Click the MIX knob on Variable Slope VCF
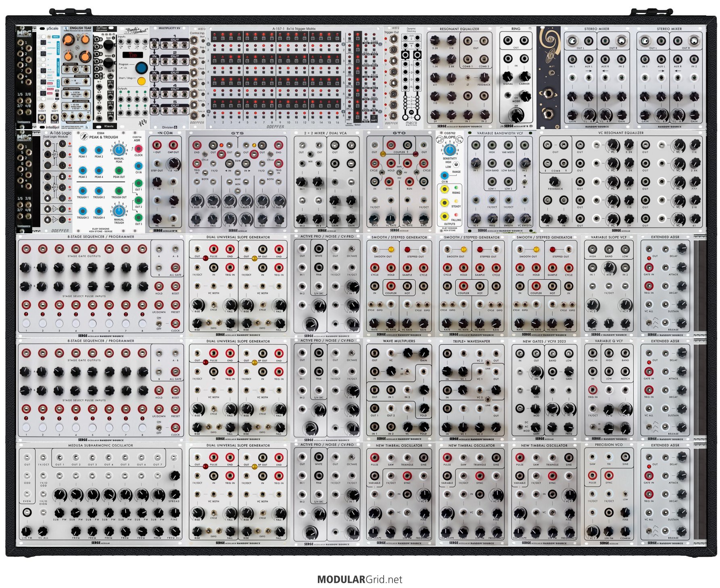 609,267
